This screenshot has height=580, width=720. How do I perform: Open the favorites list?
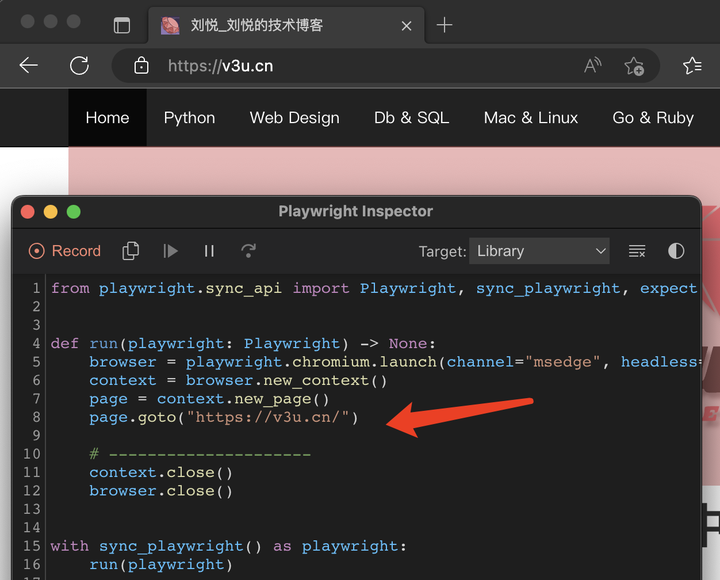point(692,66)
